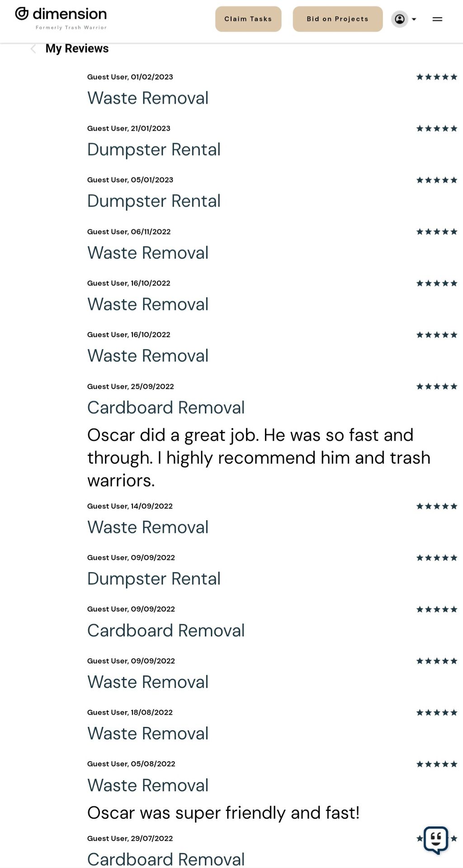The image size is (463, 868).
Task: Expand the dropdown arrow beside the avatar
Action: [x=414, y=19]
